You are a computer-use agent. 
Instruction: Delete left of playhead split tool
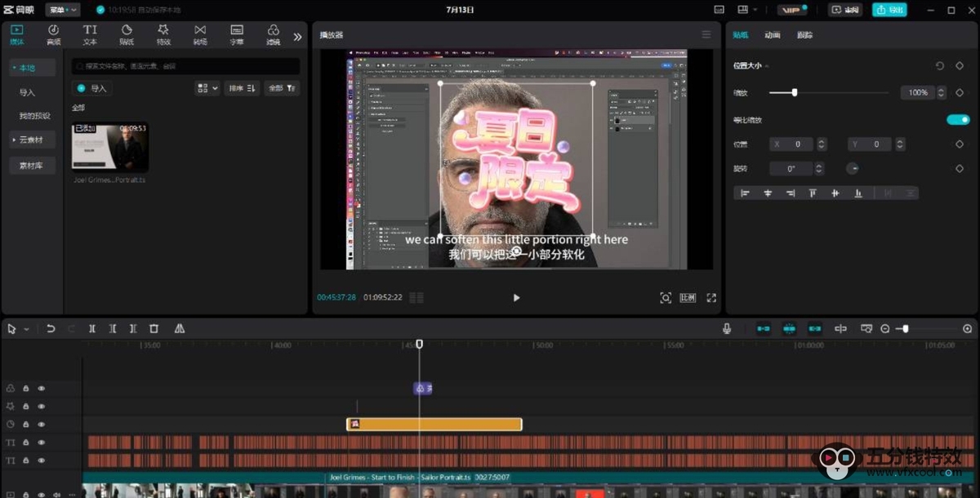[113, 328]
